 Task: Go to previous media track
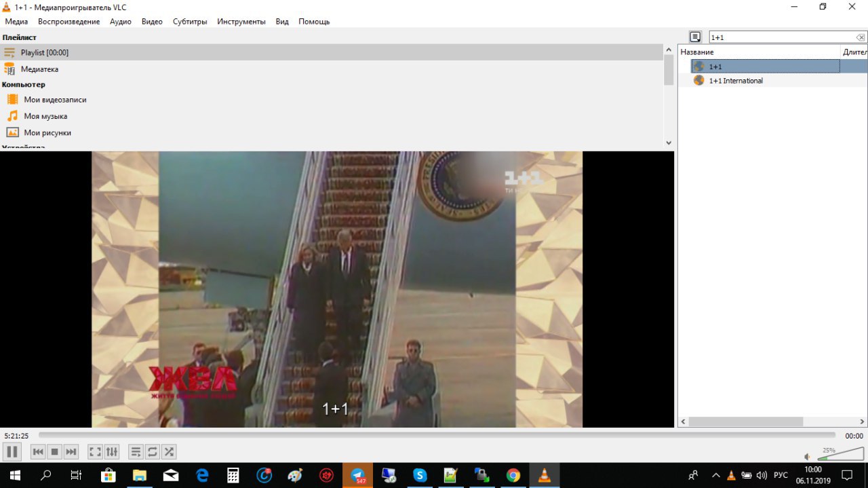pos(39,451)
